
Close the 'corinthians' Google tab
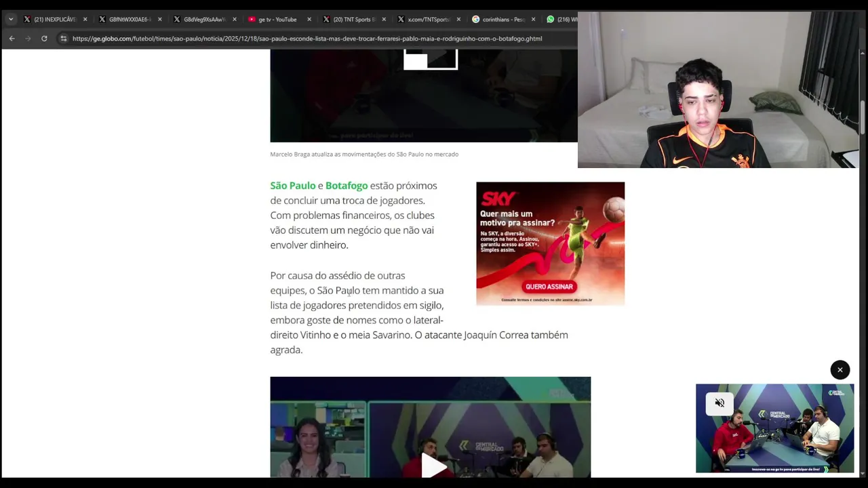(533, 19)
